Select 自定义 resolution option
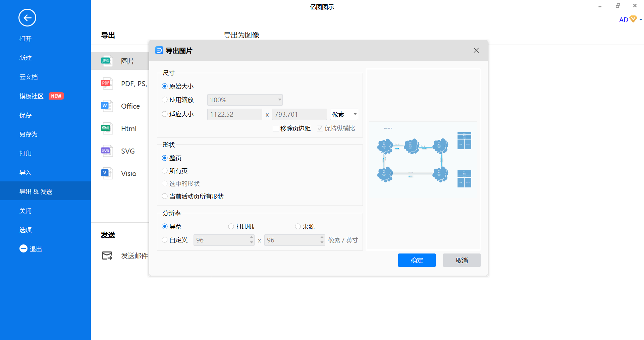The image size is (644, 340). (x=165, y=240)
